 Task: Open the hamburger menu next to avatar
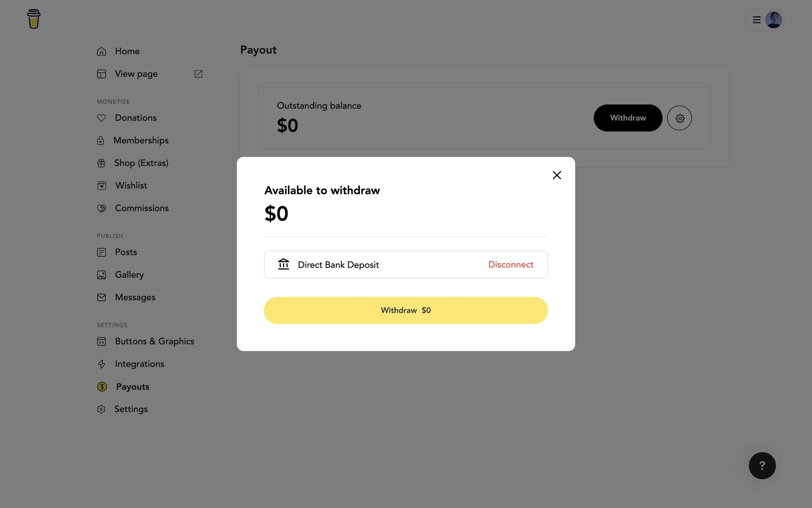click(757, 20)
